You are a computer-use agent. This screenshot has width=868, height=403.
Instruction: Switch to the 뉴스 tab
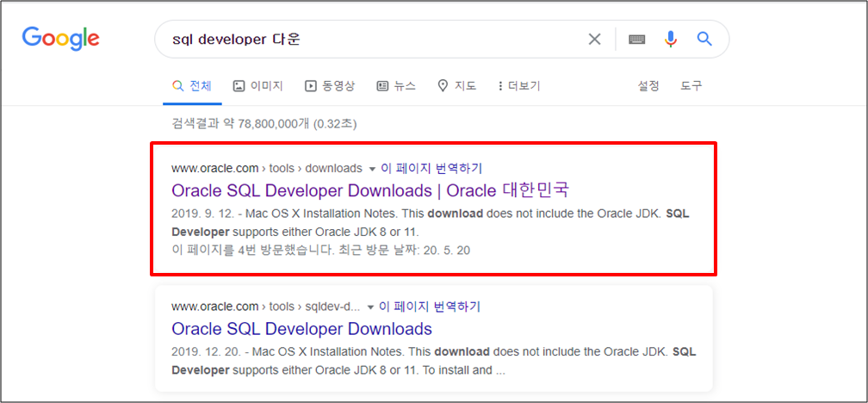[396, 86]
